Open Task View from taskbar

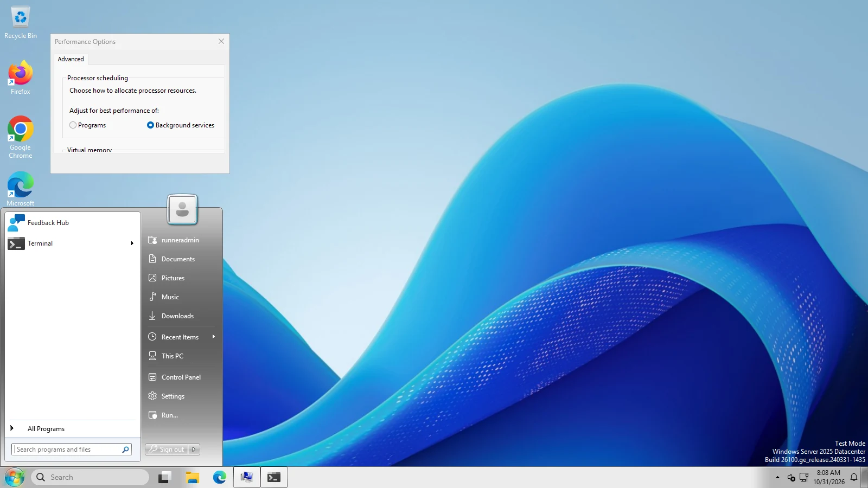(x=165, y=478)
